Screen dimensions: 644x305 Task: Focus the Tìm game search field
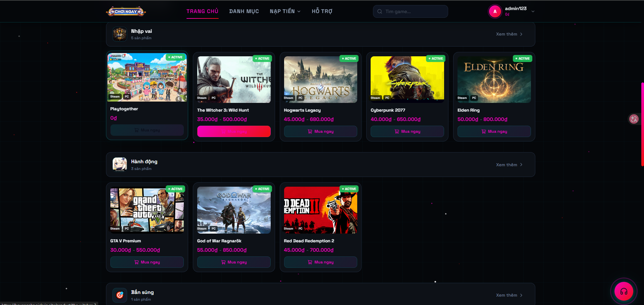click(x=411, y=11)
